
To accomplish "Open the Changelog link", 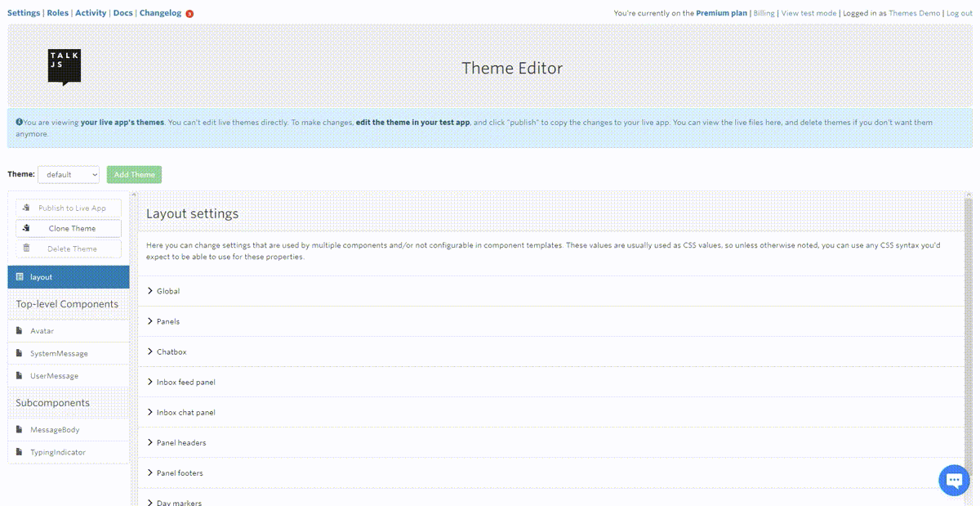I will coord(161,13).
